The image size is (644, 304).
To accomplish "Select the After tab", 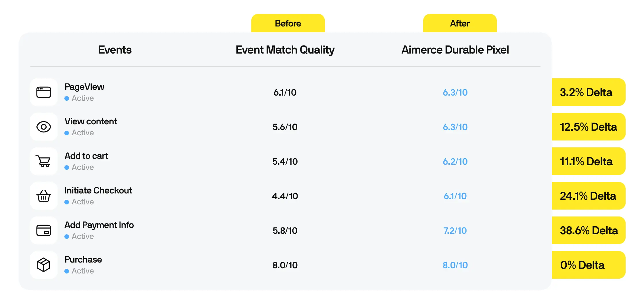I will (460, 23).
